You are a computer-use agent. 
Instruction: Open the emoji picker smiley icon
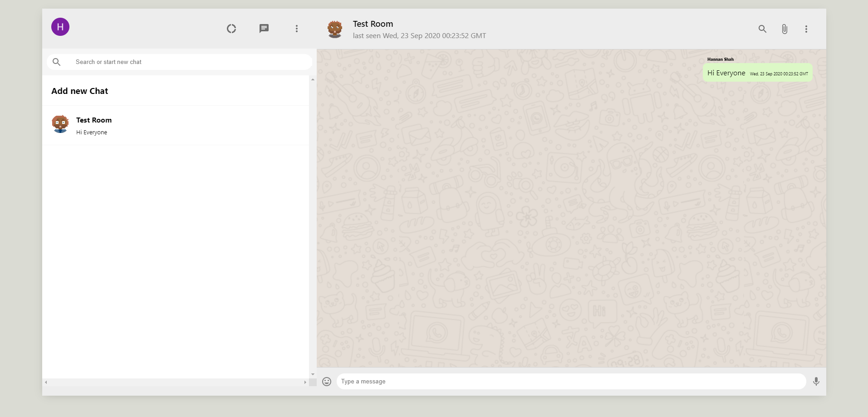327,382
